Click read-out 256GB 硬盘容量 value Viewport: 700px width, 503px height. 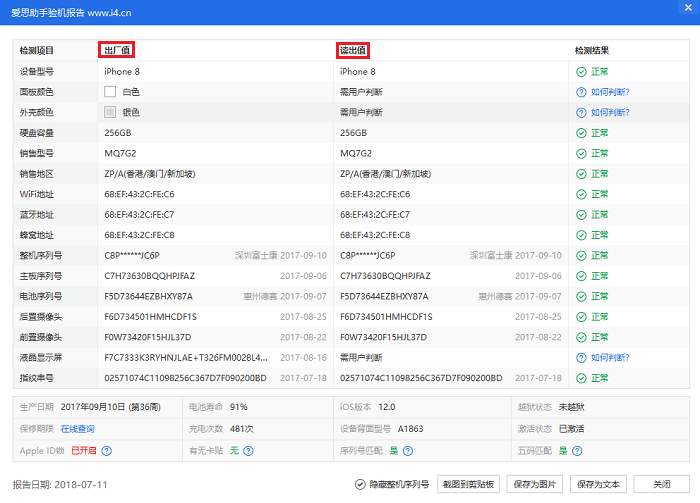[354, 133]
